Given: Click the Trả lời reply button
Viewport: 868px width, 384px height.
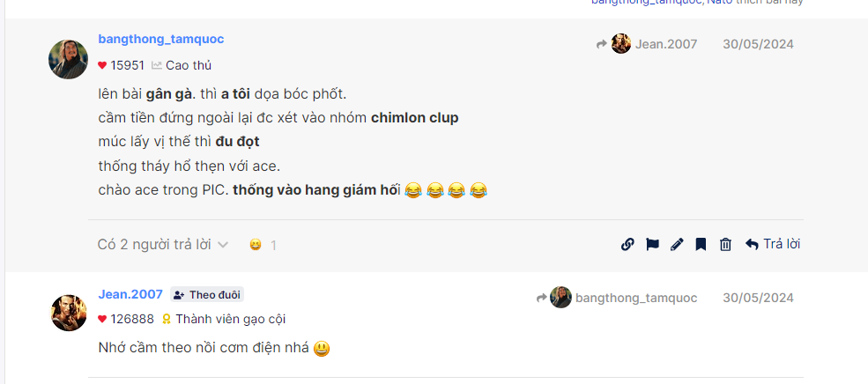Looking at the screenshot, I should click(773, 244).
